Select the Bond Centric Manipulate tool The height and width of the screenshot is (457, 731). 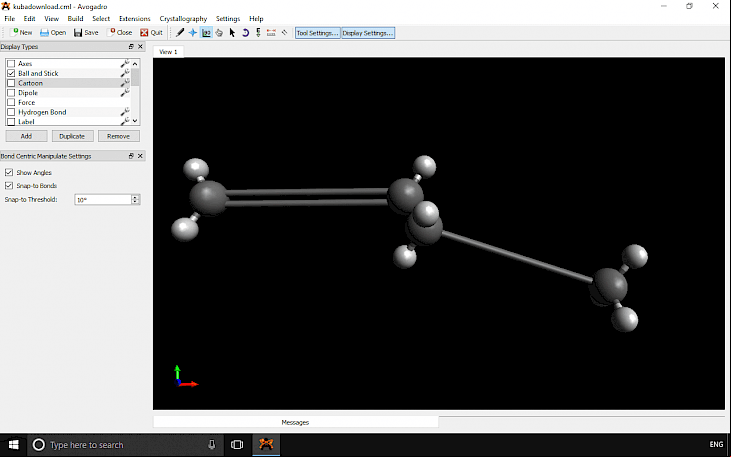206,33
